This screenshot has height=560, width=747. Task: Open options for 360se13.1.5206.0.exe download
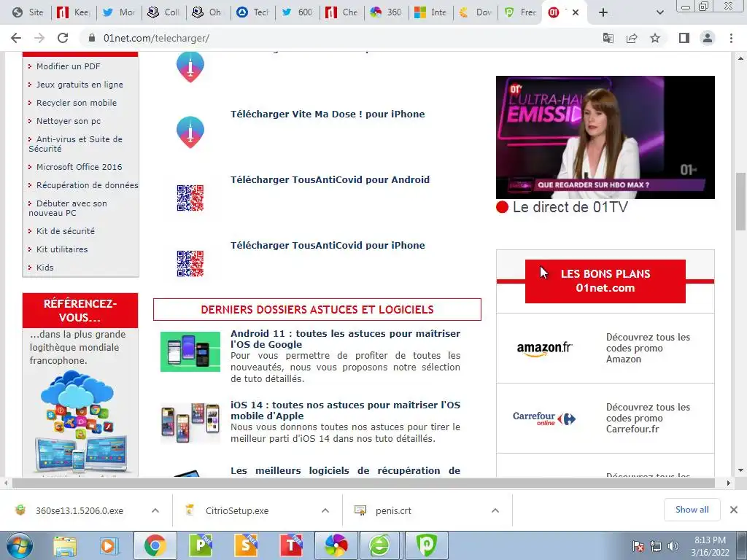(x=155, y=510)
